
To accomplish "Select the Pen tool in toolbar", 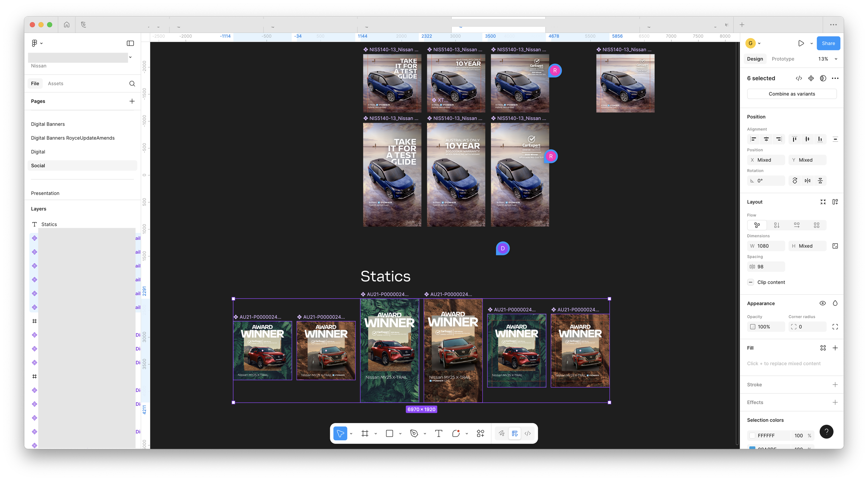I will click(414, 433).
